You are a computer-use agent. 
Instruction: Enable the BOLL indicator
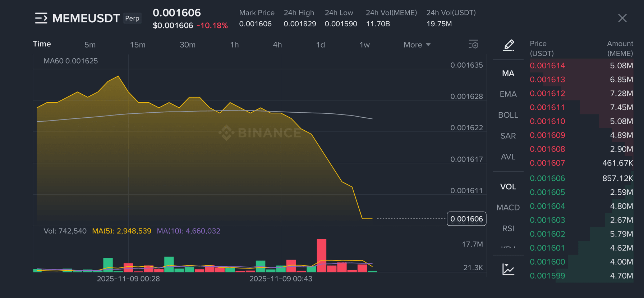(x=508, y=115)
